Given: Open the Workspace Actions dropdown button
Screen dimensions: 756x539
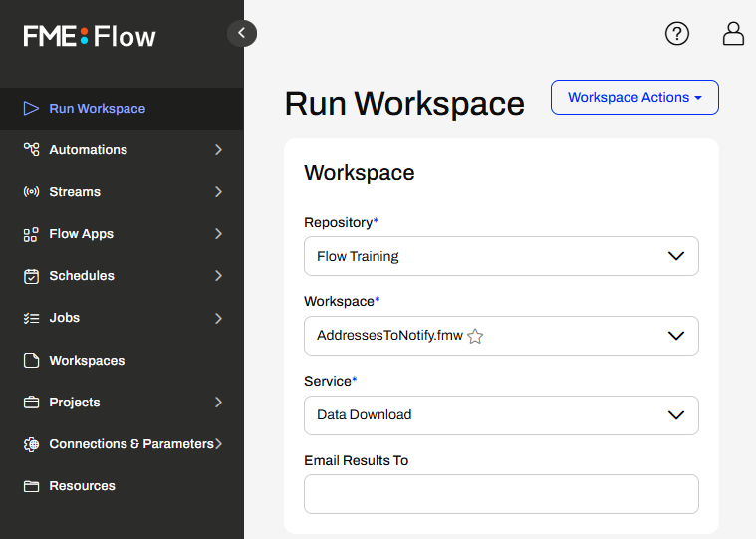Looking at the screenshot, I should [634, 97].
